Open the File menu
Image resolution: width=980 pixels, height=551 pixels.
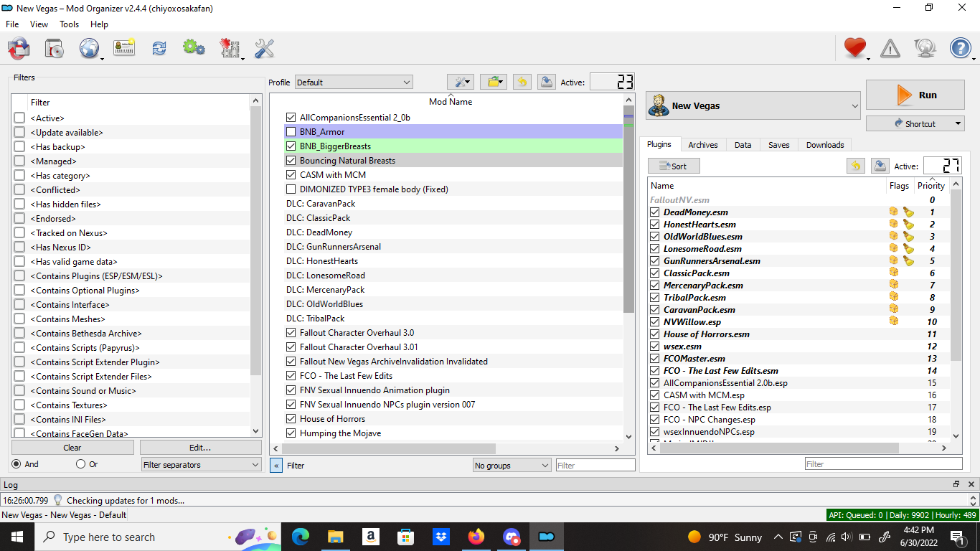(x=12, y=24)
